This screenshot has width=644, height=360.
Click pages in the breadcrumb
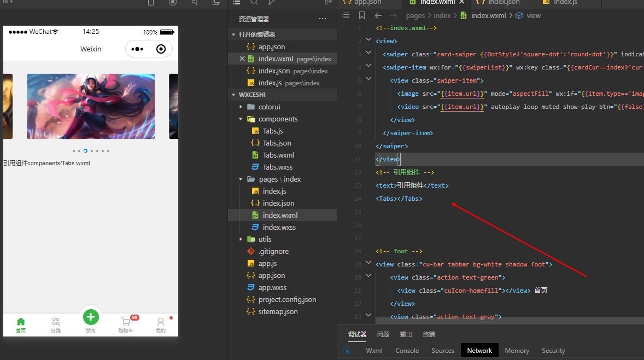415,16
